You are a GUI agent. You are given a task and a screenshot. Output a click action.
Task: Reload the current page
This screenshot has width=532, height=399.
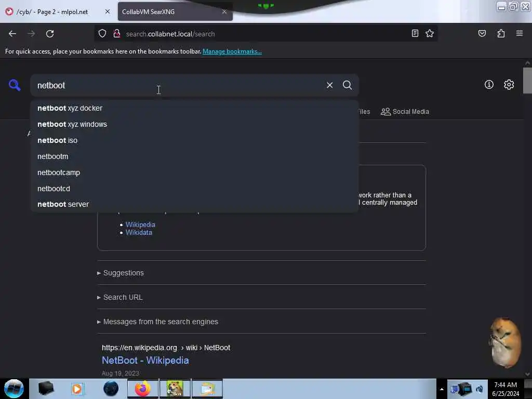[50, 34]
